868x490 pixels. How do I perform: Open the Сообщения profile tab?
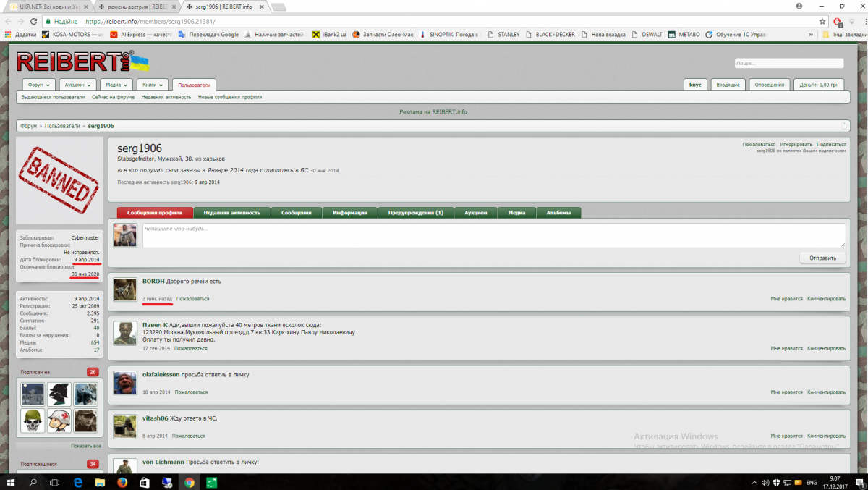tap(297, 213)
